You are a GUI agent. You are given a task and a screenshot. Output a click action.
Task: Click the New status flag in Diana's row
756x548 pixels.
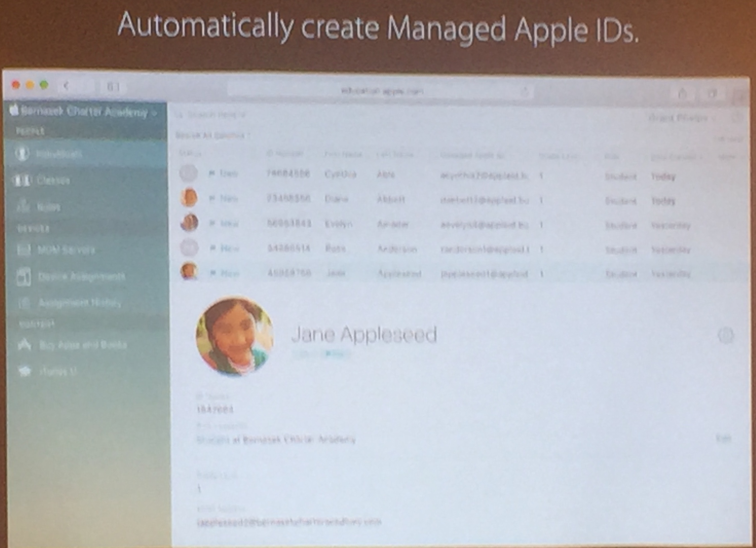pyautogui.click(x=224, y=199)
